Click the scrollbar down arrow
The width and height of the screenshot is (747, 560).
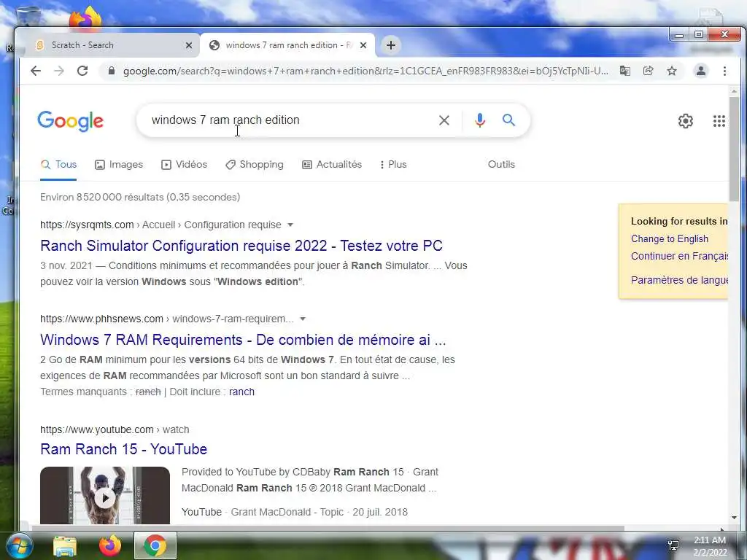click(734, 518)
